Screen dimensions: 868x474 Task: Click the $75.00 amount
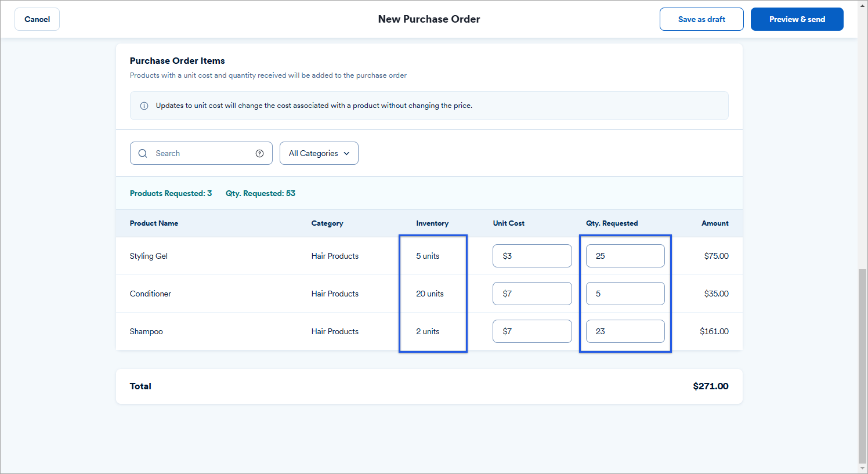point(716,256)
